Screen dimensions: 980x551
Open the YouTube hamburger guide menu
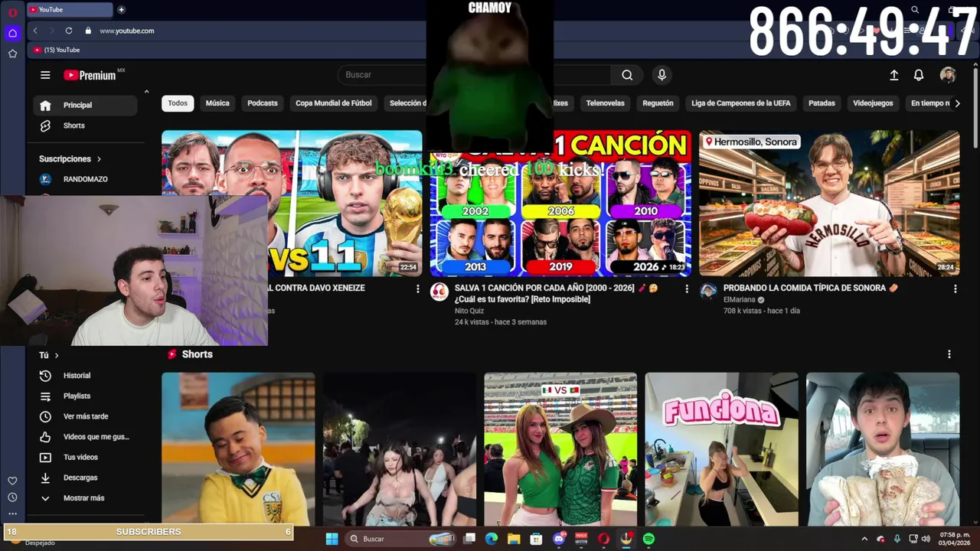[x=45, y=75]
